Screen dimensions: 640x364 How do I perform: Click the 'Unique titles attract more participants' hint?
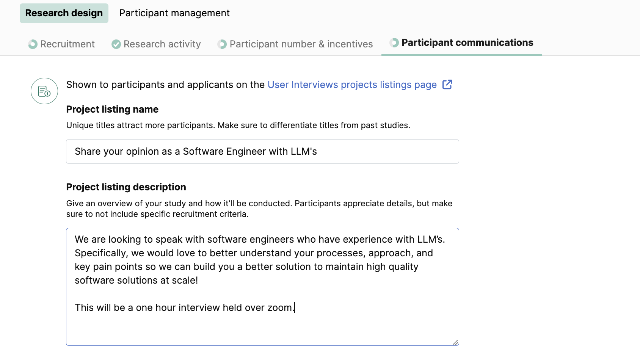(x=238, y=126)
